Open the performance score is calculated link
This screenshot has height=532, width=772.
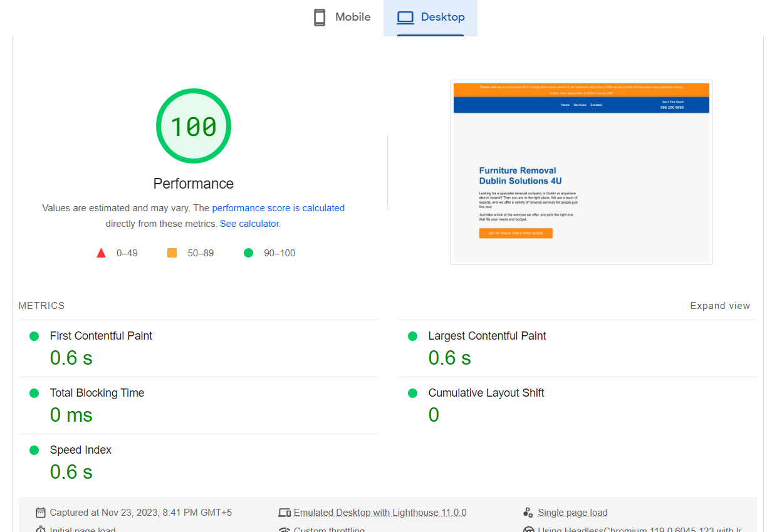(278, 207)
